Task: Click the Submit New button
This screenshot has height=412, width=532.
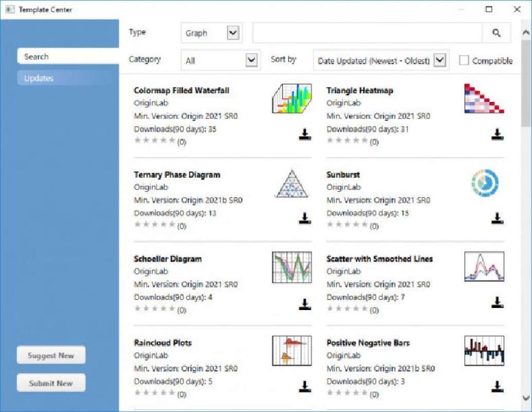Action: (51, 383)
